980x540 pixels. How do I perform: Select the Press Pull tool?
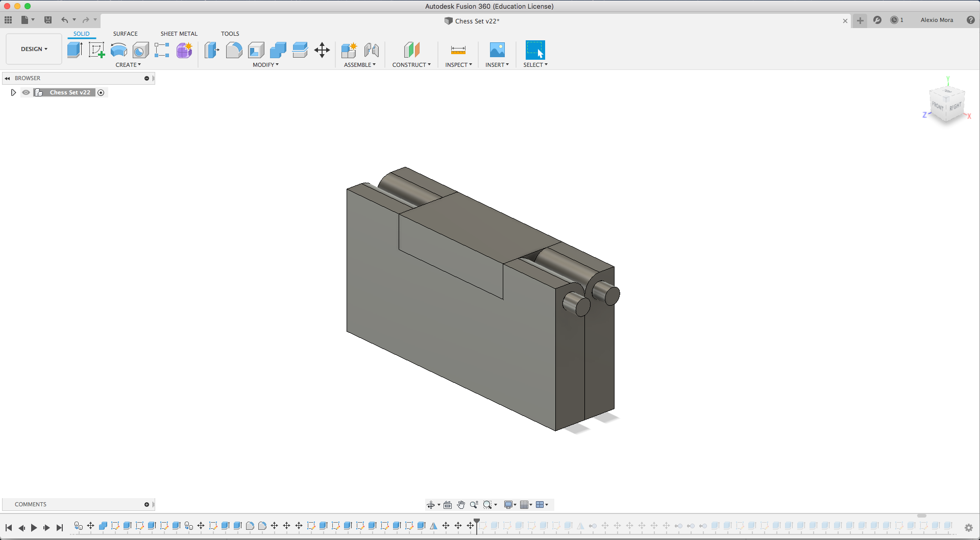tap(212, 50)
